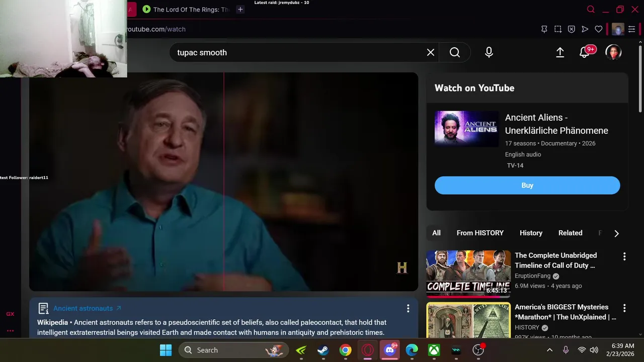This screenshot has width=644, height=362.
Task: Click the Windows taskbar Search box
Action: pyautogui.click(x=233, y=350)
